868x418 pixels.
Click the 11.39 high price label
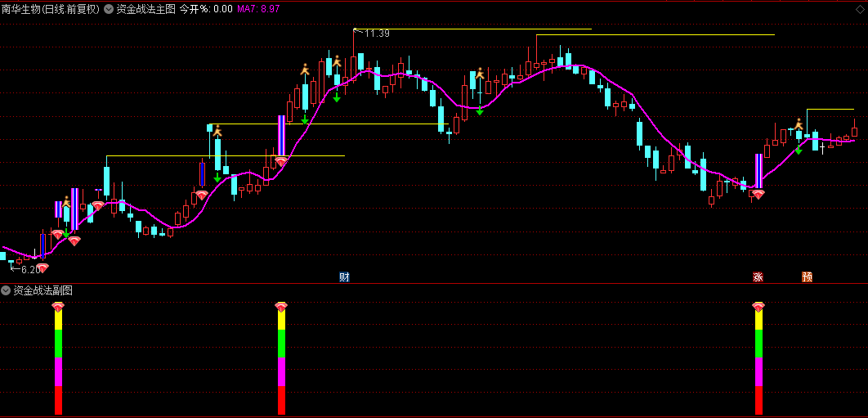(x=377, y=34)
